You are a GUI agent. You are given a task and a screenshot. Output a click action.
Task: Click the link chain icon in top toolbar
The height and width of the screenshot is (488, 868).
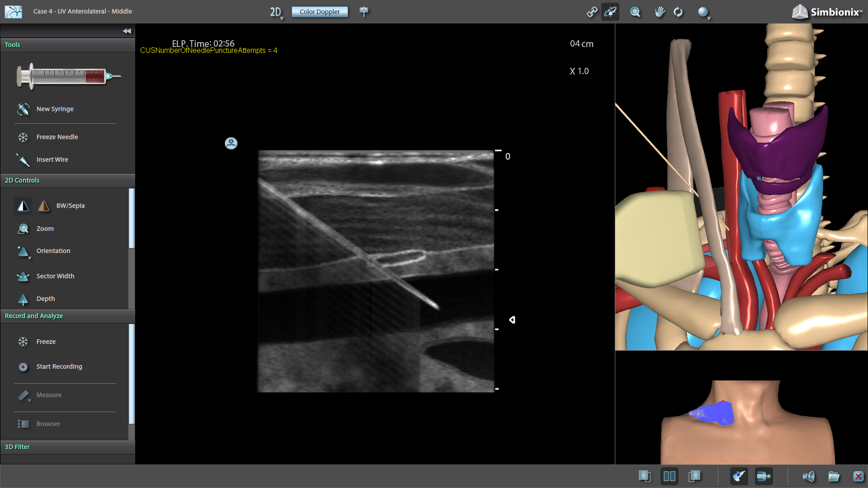point(592,12)
